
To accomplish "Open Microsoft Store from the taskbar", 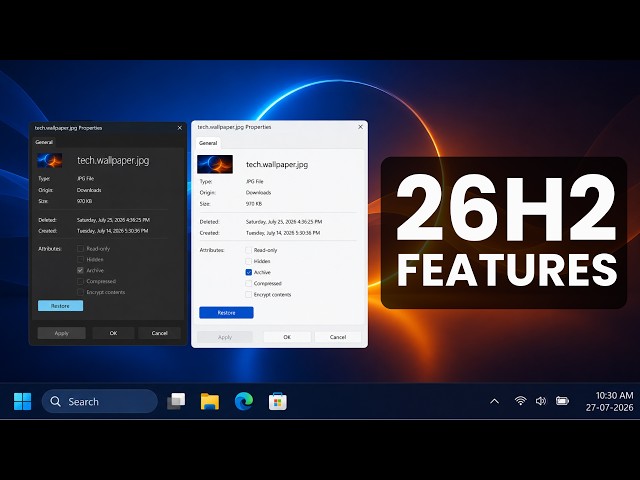I will click(x=278, y=401).
